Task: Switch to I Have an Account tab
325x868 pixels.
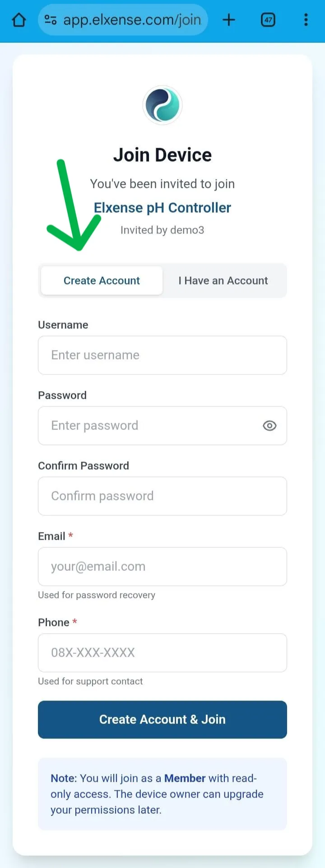Action: (223, 280)
